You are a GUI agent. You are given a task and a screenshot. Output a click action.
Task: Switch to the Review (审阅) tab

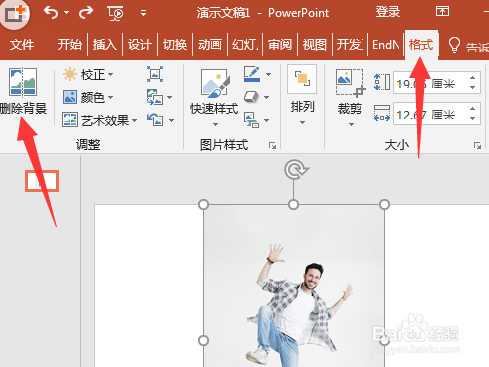pos(280,44)
